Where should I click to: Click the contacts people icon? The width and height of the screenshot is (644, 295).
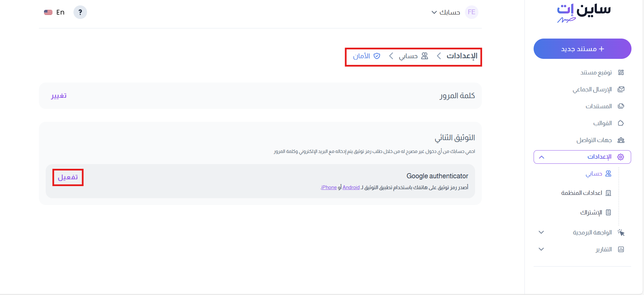pos(621,140)
